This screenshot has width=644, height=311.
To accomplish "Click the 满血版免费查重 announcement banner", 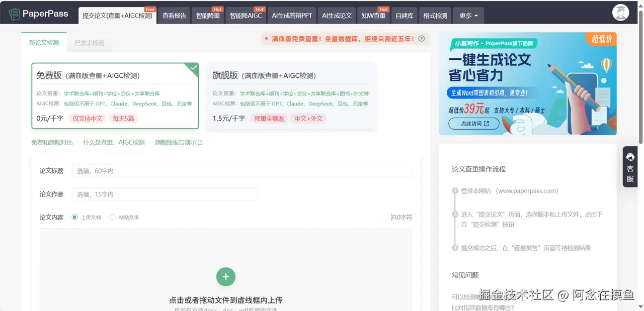I will (x=345, y=39).
